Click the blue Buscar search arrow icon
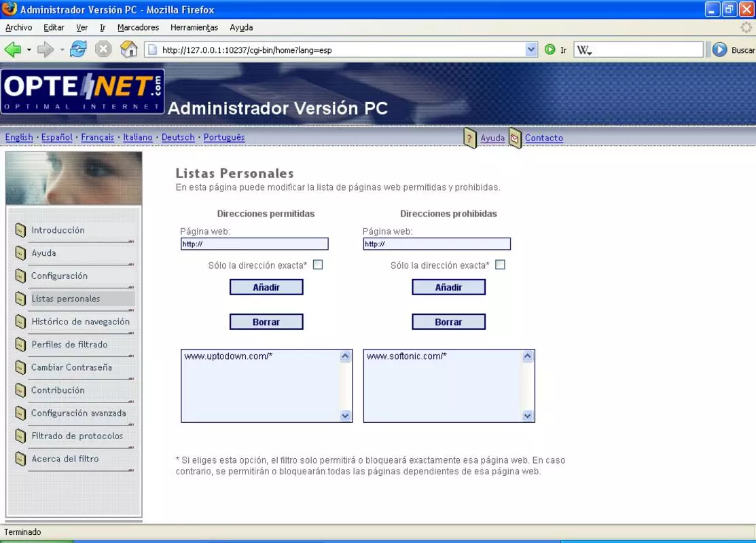 click(720, 50)
